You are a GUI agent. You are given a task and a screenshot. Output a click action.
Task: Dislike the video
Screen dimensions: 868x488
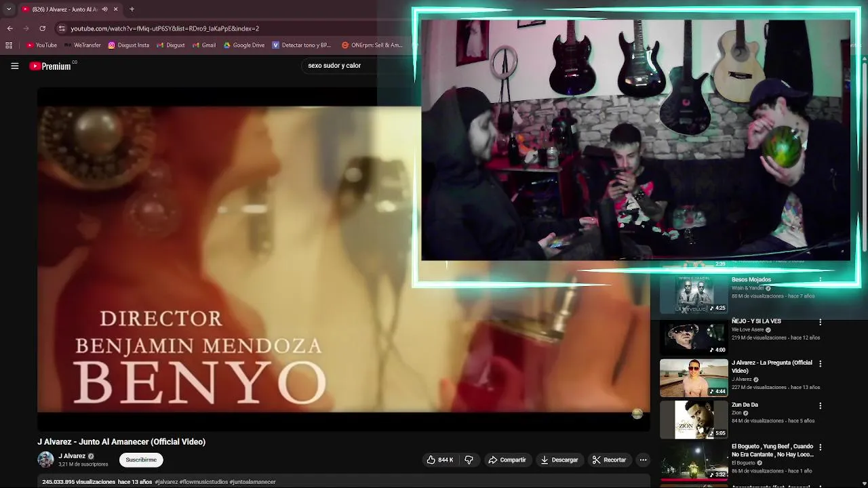[x=469, y=460]
